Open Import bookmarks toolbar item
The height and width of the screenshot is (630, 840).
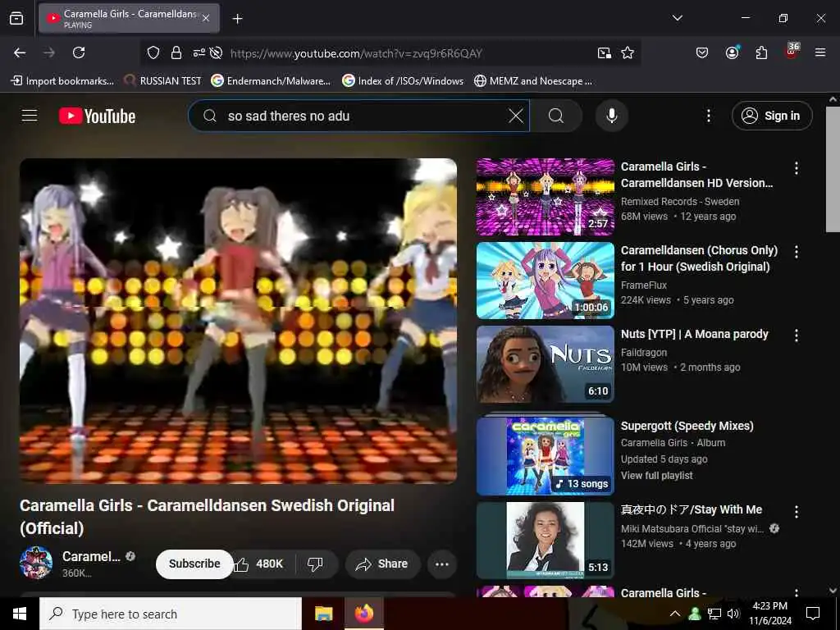(x=62, y=81)
